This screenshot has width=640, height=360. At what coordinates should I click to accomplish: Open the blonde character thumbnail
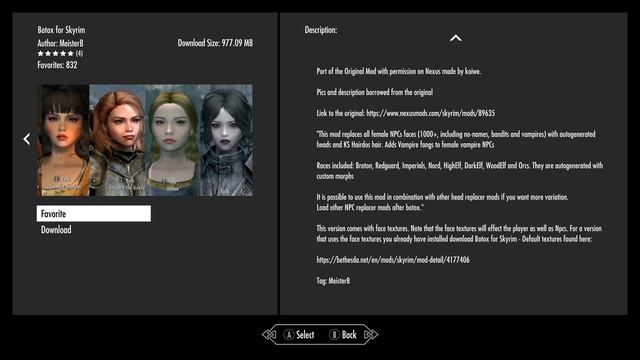click(173, 140)
